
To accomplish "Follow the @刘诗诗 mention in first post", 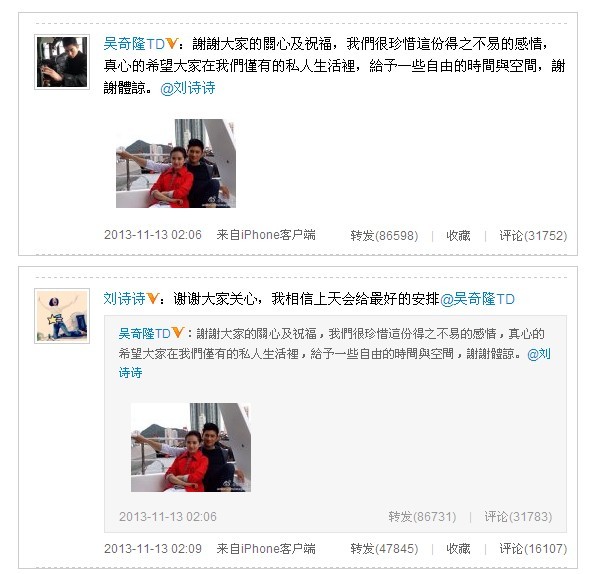I will pos(188,88).
